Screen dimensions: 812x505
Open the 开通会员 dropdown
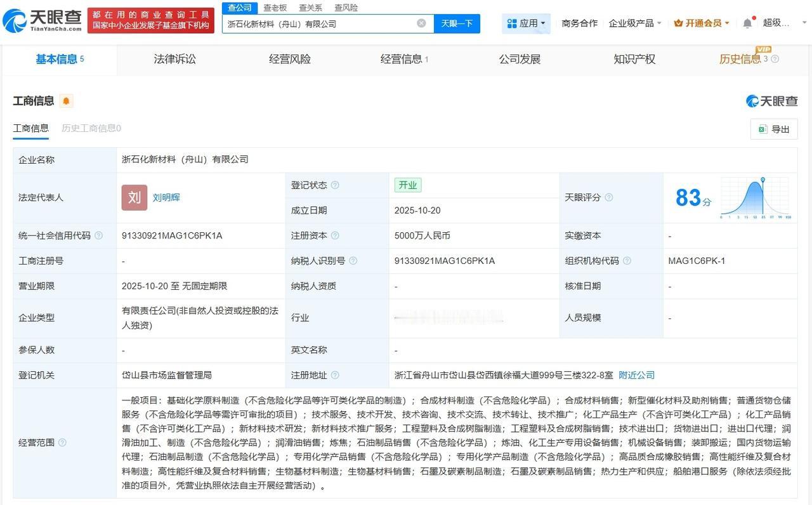point(702,23)
